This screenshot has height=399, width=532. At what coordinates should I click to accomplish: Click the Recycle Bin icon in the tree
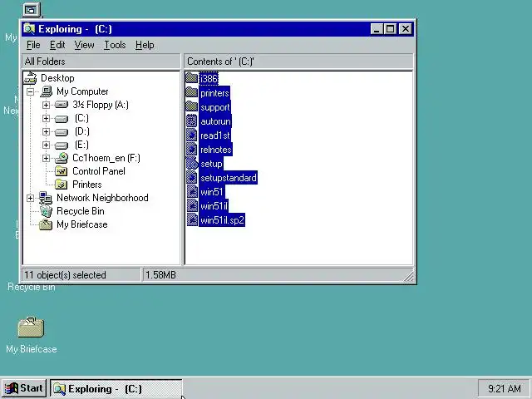[x=46, y=211]
